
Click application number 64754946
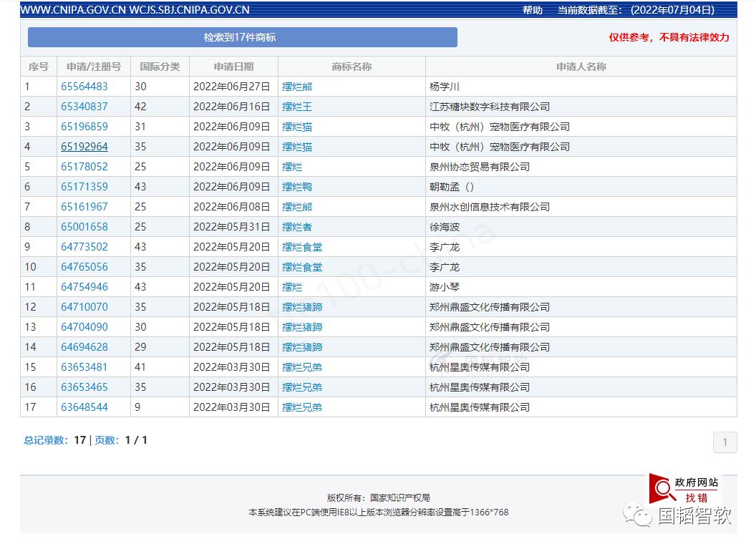click(84, 287)
